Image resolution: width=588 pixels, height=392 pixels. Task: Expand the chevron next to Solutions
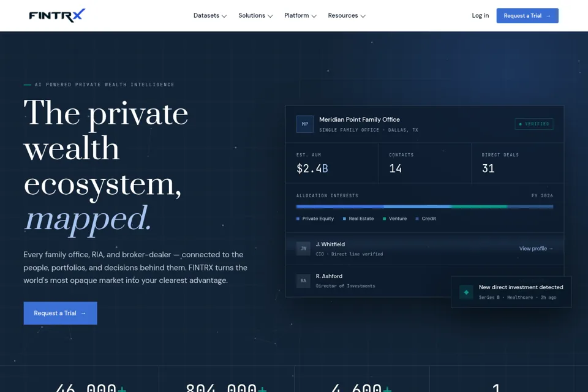pos(270,16)
